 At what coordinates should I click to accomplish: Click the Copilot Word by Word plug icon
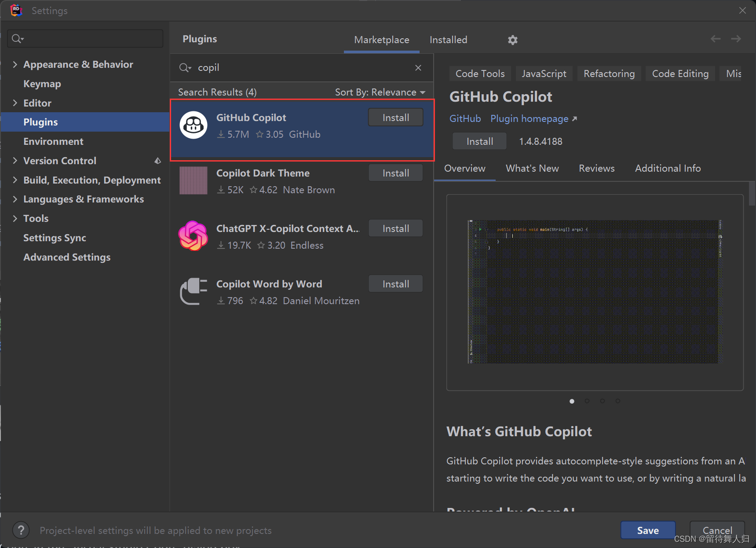(x=194, y=291)
